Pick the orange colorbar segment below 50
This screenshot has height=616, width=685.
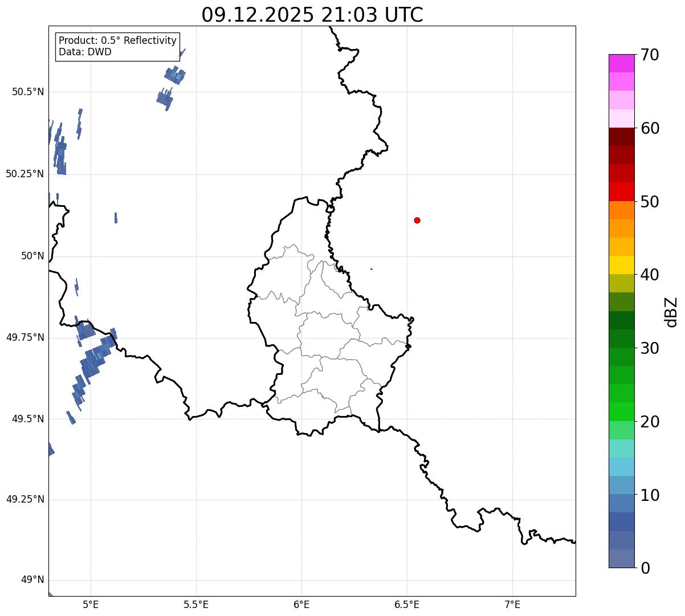pos(621,210)
